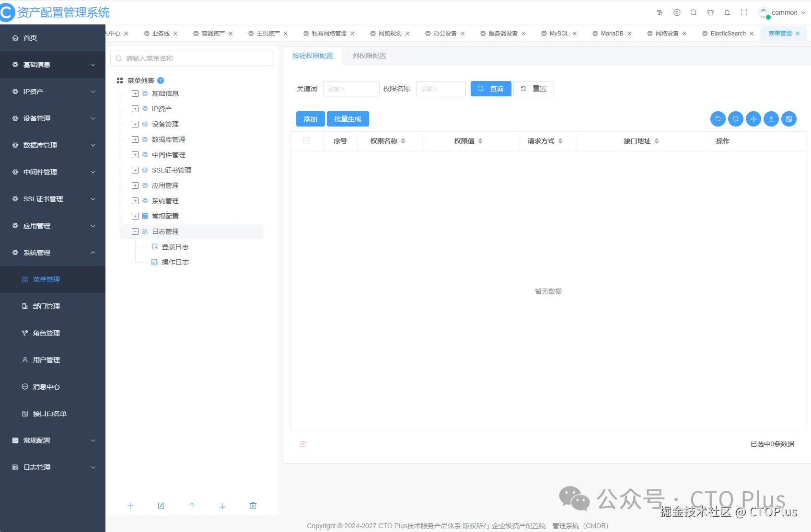The image size is (811, 532).
Task: Edit selected menu using the pencil icon
Action: (161, 506)
